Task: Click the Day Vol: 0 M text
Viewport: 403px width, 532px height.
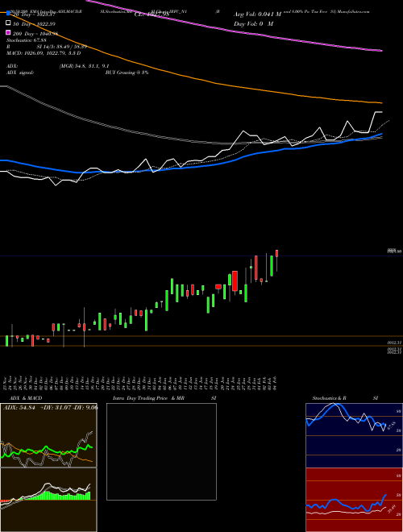Action: point(253,23)
